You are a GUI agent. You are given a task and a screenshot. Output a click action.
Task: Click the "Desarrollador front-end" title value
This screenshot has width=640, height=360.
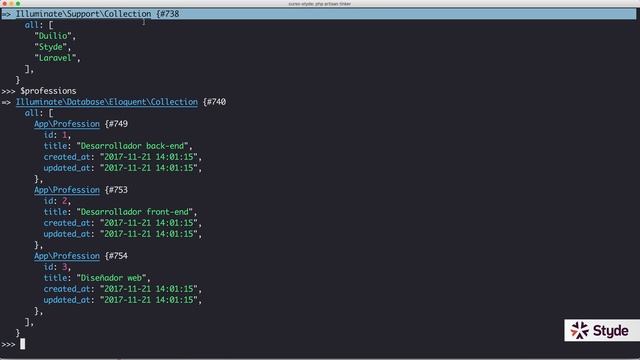(135, 212)
